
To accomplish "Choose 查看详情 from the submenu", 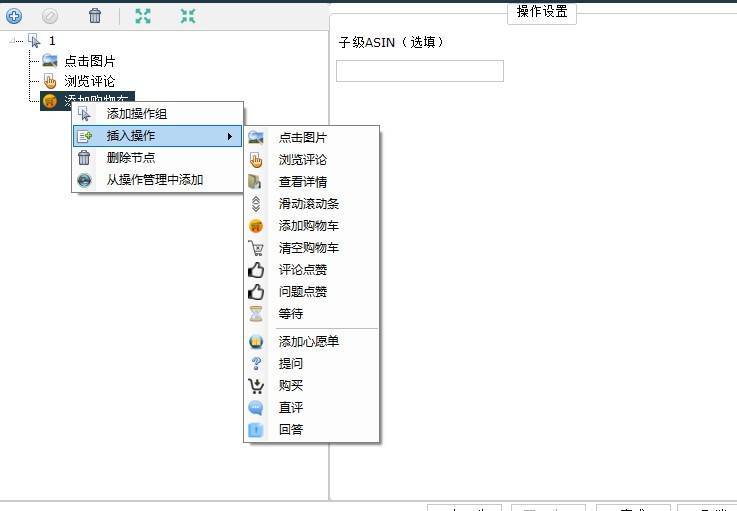I will pyautogui.click(x=302, y=182).
